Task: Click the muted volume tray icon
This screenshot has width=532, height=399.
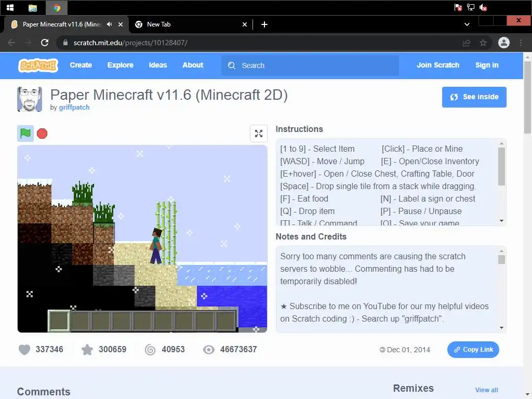Action: point(483,7)
